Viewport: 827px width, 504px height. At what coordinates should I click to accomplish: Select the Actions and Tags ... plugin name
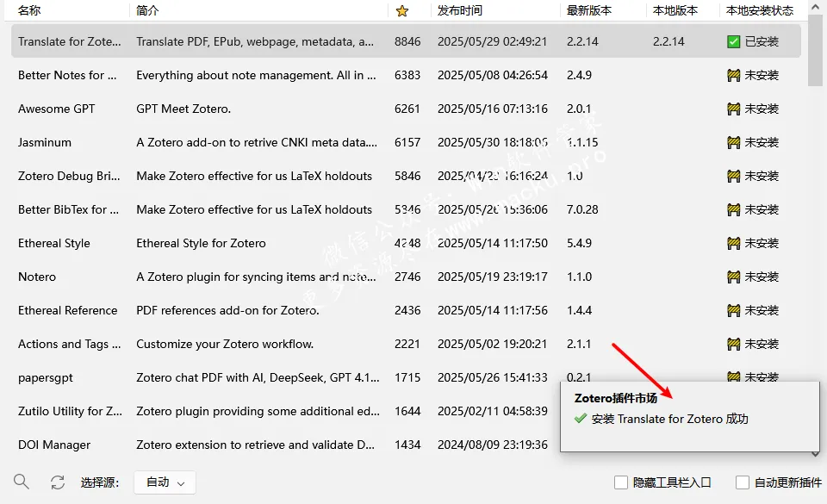(x=70, y=345)
